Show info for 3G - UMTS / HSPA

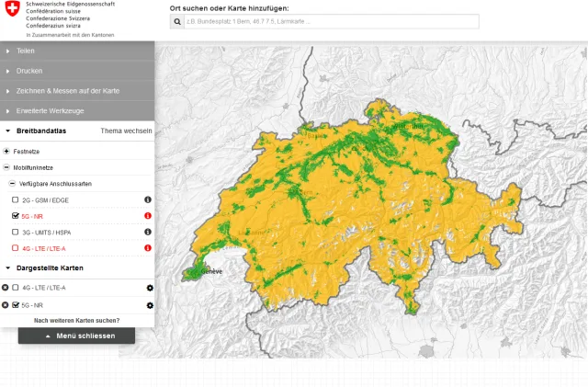(x=148, y=232)
